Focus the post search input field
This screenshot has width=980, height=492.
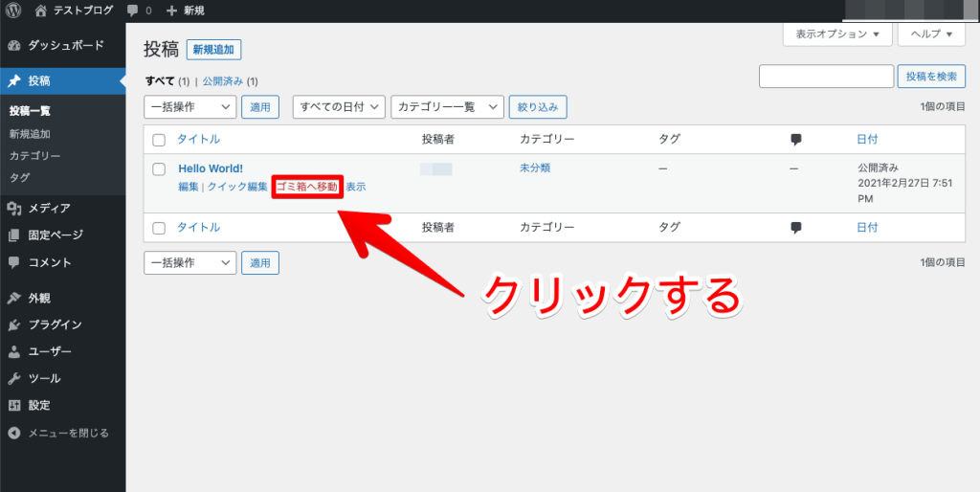826,77
